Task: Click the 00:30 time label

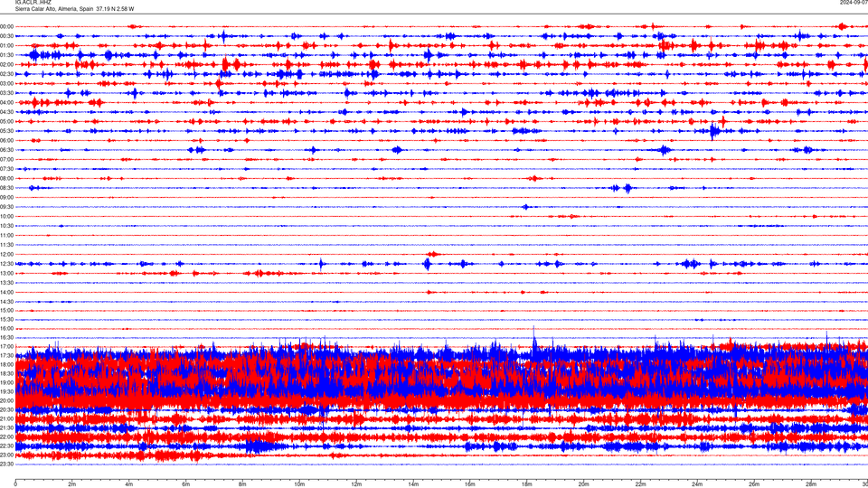Action: (6, 36)
